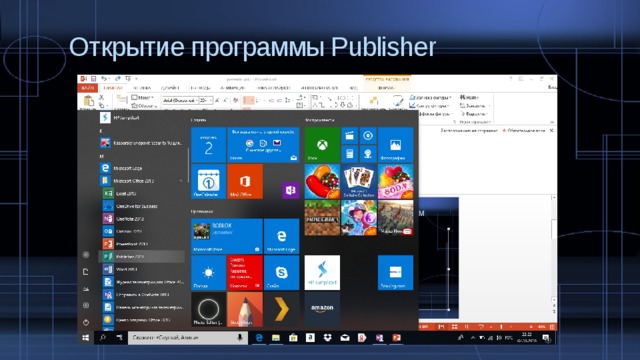This screenshot has width=640, height=360.
Task: Launch PowerPoint 2013 from the app list
Action: click(x=142, y=244)
